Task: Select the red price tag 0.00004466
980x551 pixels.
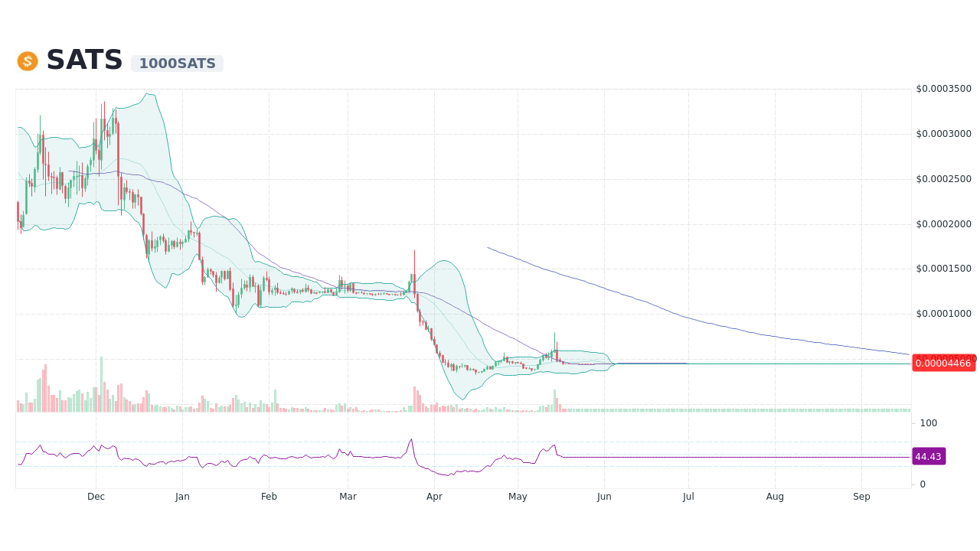Action: (x=943, y=363)
